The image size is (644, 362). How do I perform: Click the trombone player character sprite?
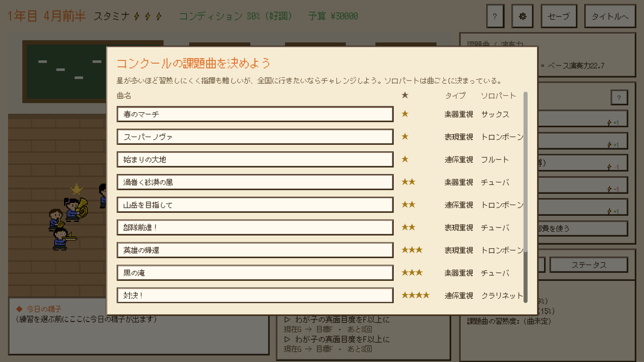64,239
